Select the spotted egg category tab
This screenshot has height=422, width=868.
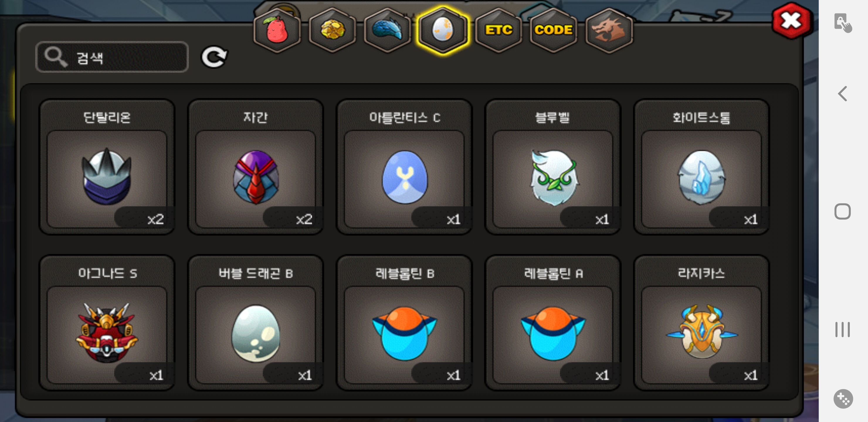pyautogui.click(x=443, y=30)
